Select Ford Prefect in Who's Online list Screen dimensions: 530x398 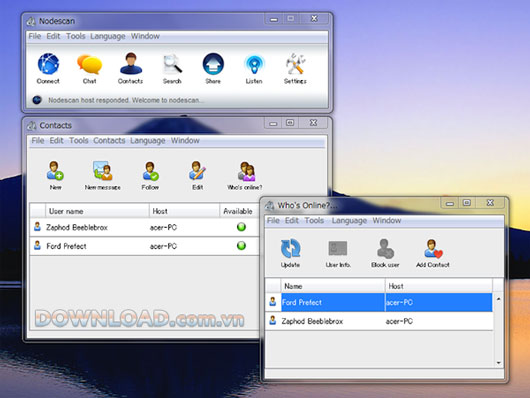[x=302, y=302]
